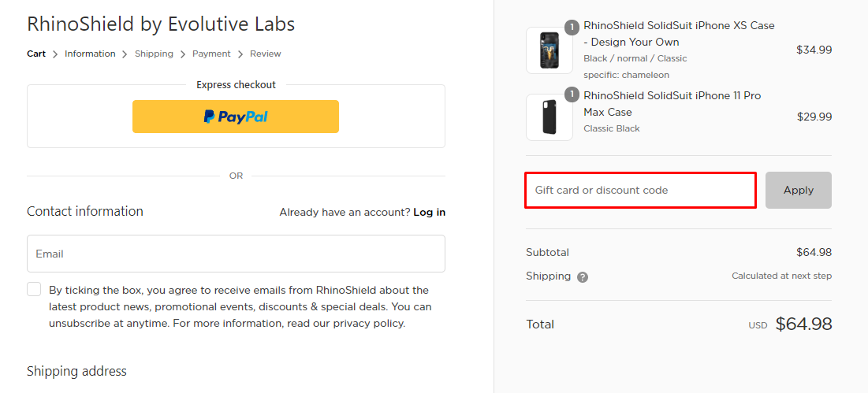
Task: Select the Payment breadcrumb step
Action: pos(211,54)
